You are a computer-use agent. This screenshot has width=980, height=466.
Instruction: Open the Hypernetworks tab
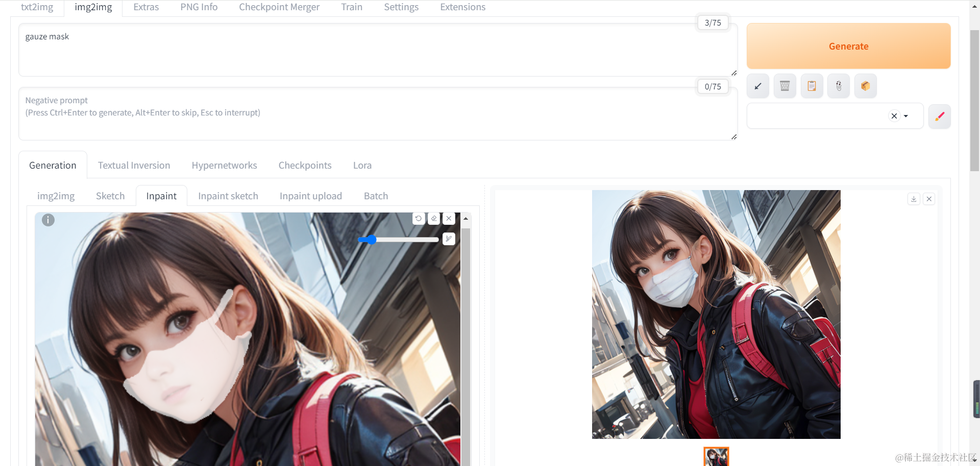click(x=225, y=165)
